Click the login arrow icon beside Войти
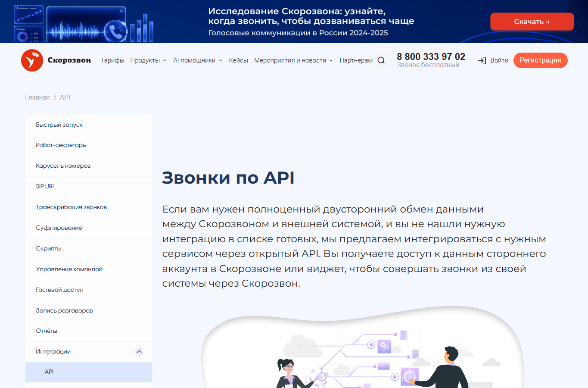The image size is (588, 388). 482,61
